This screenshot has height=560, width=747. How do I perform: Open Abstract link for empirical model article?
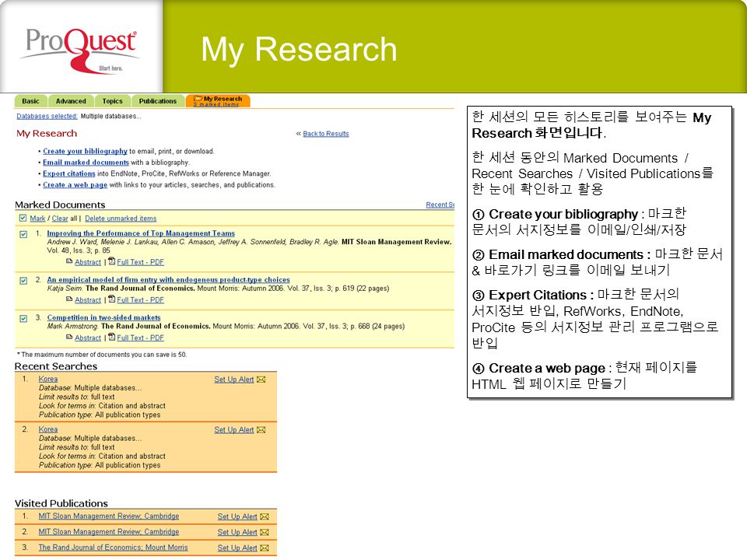(88, 300)
